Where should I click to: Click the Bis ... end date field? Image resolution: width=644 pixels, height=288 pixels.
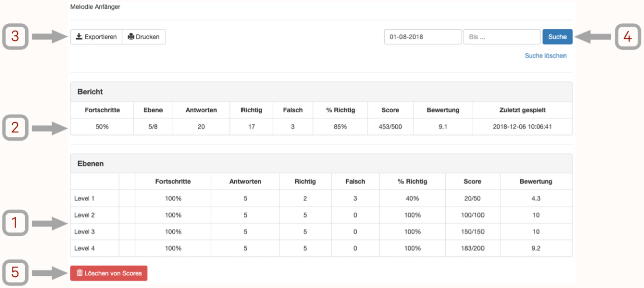[502, 37]
